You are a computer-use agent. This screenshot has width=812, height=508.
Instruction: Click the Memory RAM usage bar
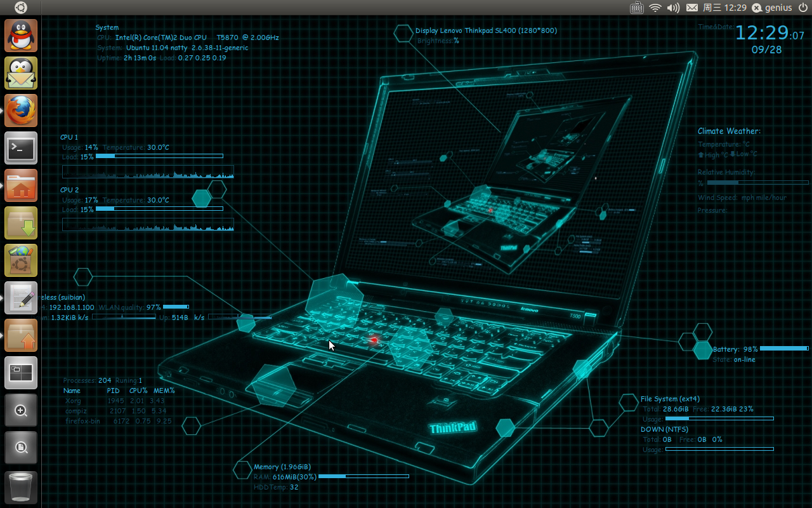click(363, 476)
